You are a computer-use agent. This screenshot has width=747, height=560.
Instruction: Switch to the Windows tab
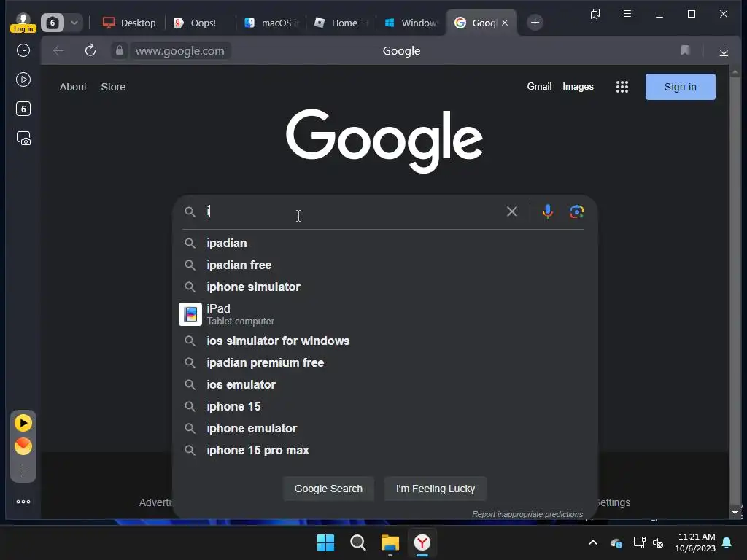click(x=411, y=23)
